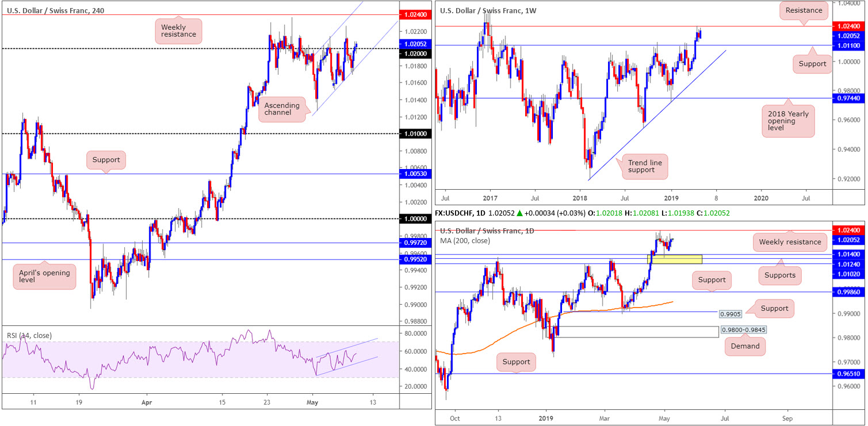Select the 'Trend line support' callout
The height and width of the screenshot is (426, 868).
pos(644,167)
